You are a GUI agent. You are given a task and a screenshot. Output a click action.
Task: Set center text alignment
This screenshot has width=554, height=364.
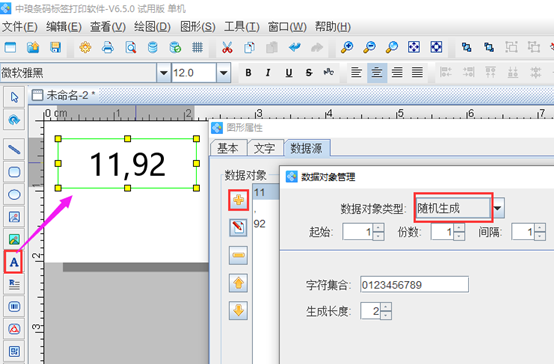(377, 73)
